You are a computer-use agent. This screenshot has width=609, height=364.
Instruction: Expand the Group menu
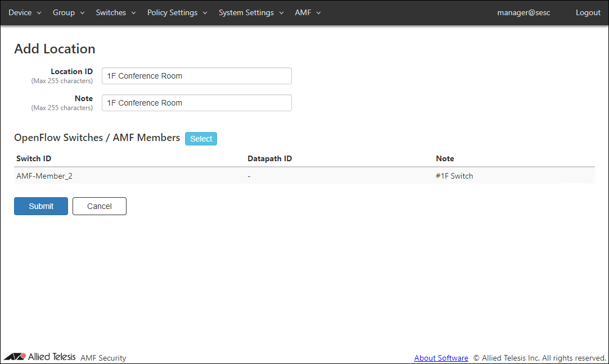(x=69, y=12)
